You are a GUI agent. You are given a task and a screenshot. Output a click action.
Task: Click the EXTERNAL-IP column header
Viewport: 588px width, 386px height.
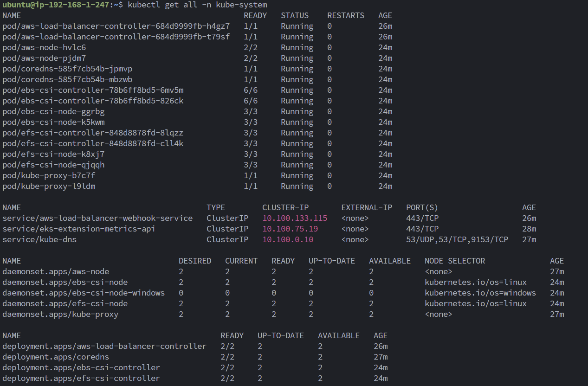(367, 207)
